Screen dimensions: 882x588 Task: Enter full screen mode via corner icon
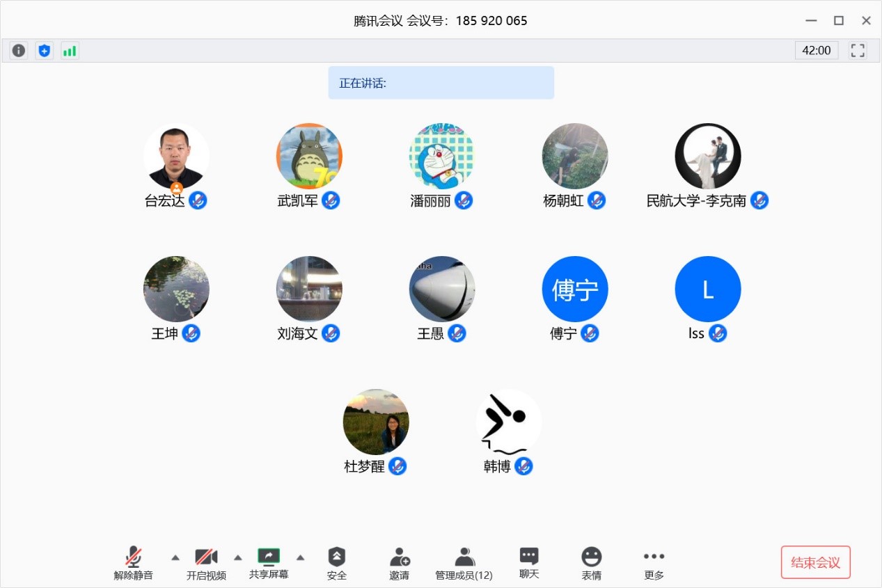[x=858, y=50]
